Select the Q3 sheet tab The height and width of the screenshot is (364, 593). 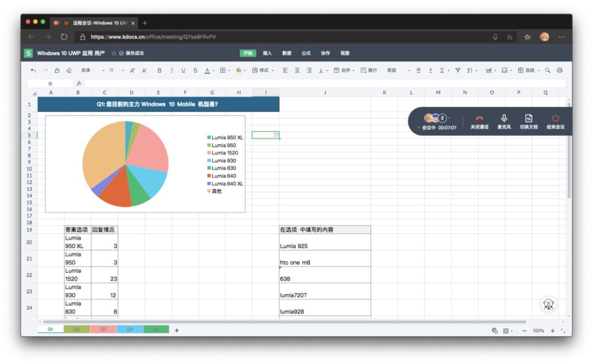103,329
